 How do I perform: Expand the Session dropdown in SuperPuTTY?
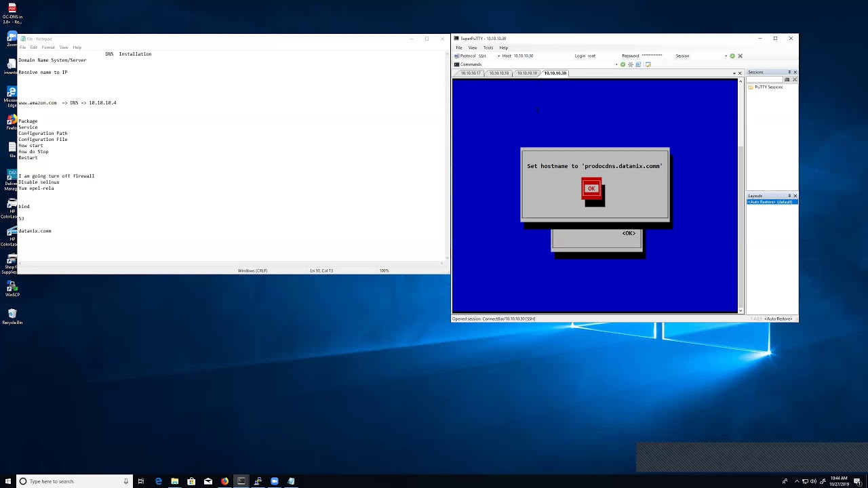pos(726,56)
